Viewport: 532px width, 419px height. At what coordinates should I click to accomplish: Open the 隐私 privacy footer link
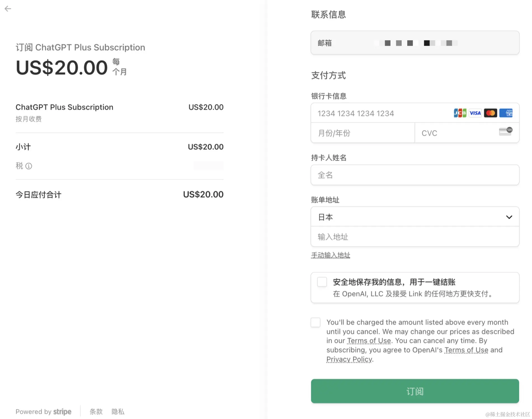(x=118, y=412)
